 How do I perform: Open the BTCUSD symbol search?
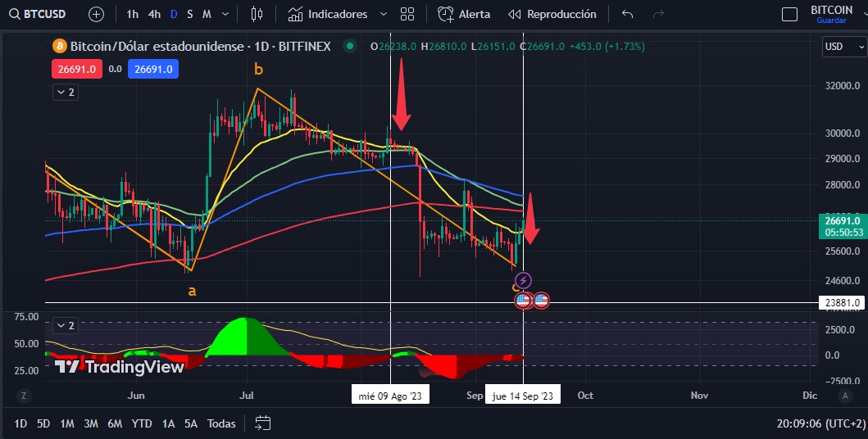pyautogui.click(x=38, y=14)
